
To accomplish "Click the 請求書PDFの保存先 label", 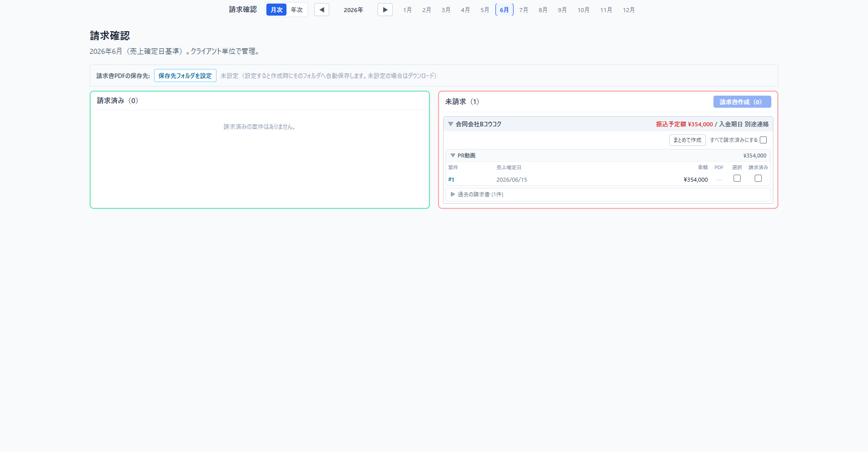I will coord(123,76).
